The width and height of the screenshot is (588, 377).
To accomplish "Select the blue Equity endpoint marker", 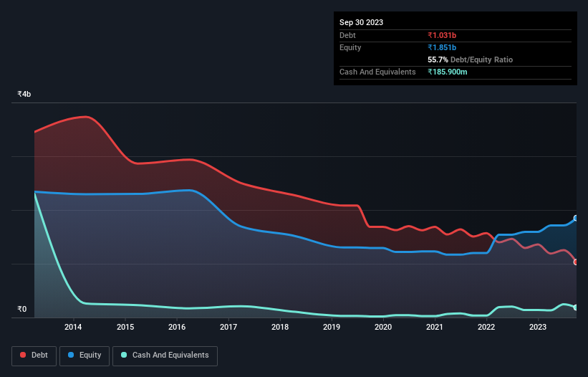I will 576,218.
